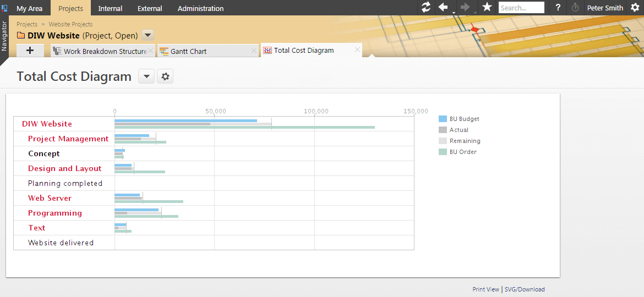The height and width of the screenshot is (297, 644).
Task: Open the Text row label
Action: (x=36, y=228)
